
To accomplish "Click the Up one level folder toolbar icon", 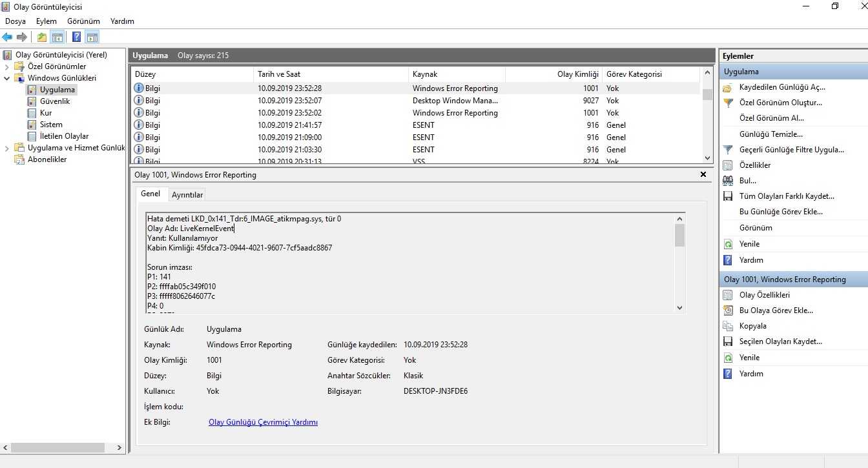I will 42,37.
